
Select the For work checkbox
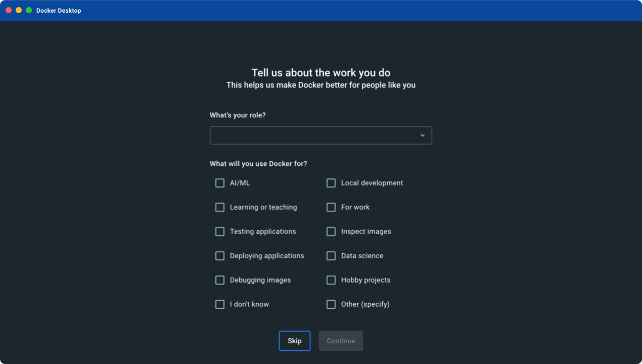click(x=331, y=207)
